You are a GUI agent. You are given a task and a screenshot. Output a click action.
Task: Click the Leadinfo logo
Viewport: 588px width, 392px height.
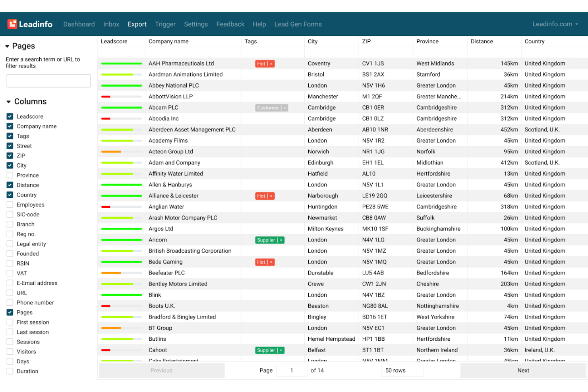[30, 24]
